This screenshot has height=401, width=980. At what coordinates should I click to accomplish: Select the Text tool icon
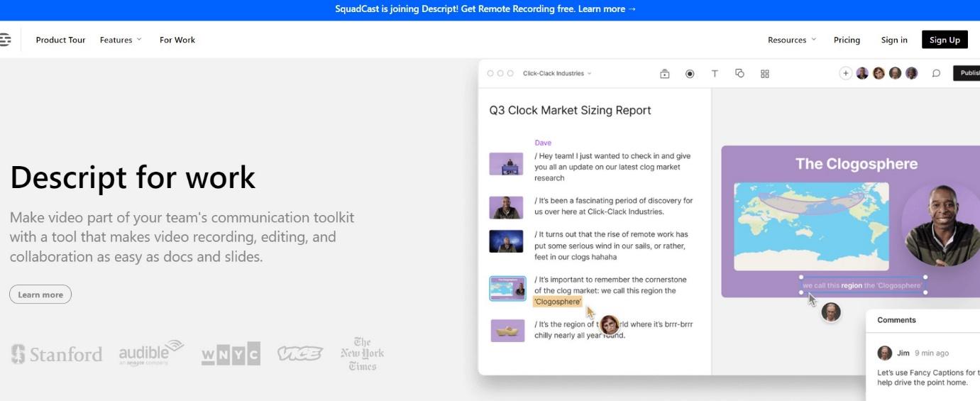pos(715,74)
